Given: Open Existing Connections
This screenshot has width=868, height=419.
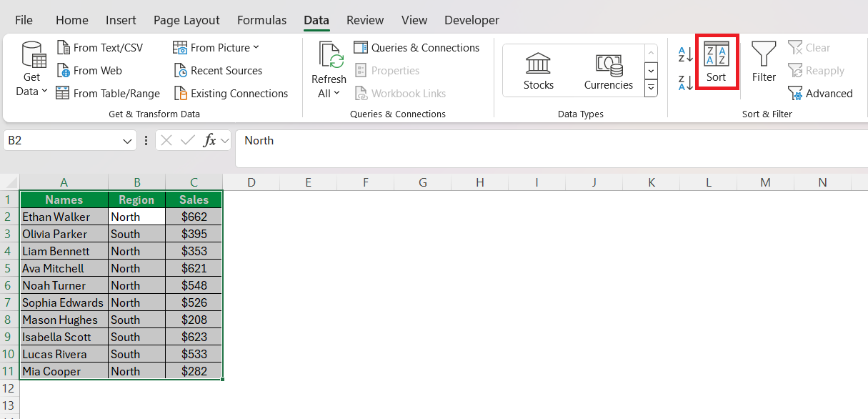Looking at the screenshot, I should [231, 94].
